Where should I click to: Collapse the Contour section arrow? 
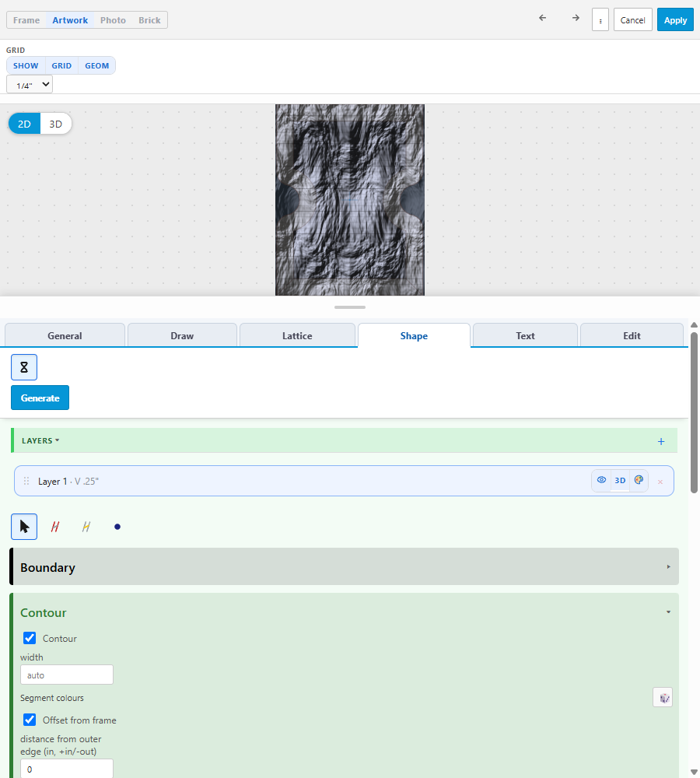[668, 612]
